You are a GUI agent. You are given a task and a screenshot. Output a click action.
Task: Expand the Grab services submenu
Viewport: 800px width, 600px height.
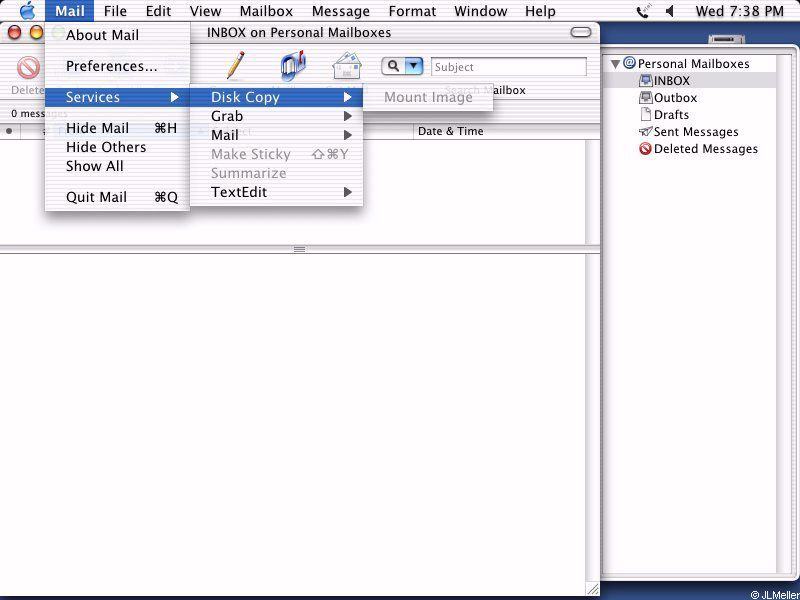pyautogui.click(x=276, y=116)
